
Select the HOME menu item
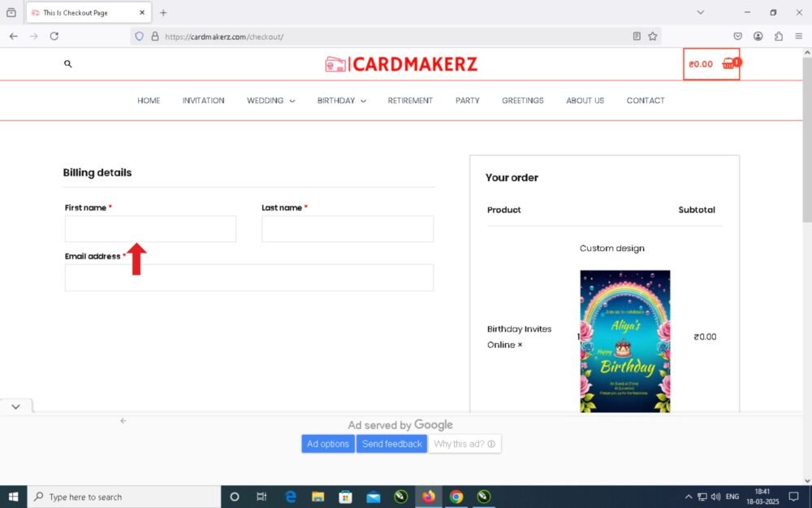149,100
